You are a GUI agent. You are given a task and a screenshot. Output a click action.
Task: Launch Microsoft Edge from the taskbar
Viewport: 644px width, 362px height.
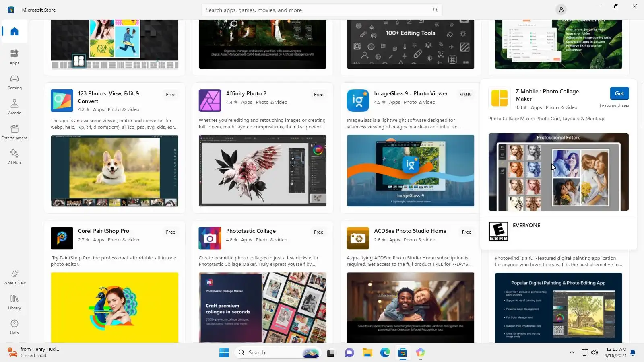pyautogui.click(x=385, y=353)
